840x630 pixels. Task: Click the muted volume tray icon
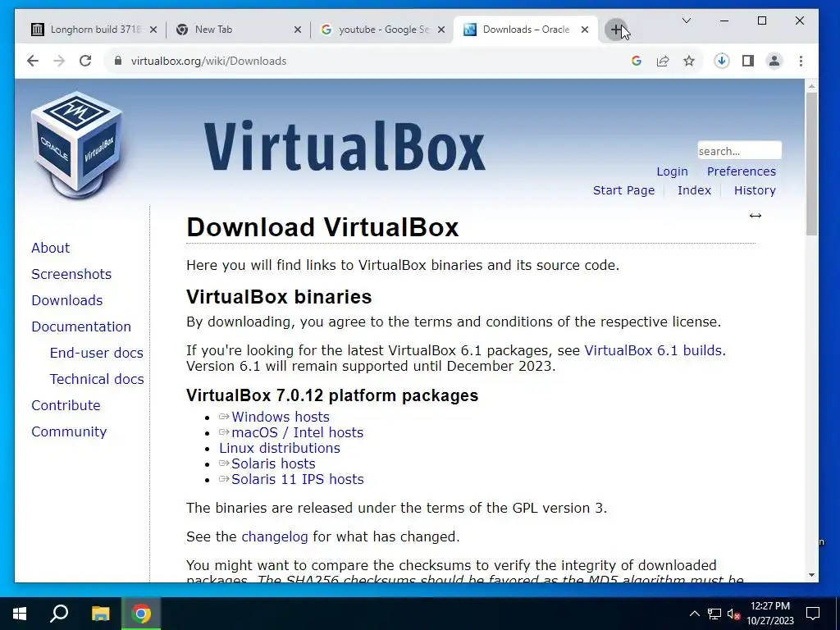[x=733, y=614]
